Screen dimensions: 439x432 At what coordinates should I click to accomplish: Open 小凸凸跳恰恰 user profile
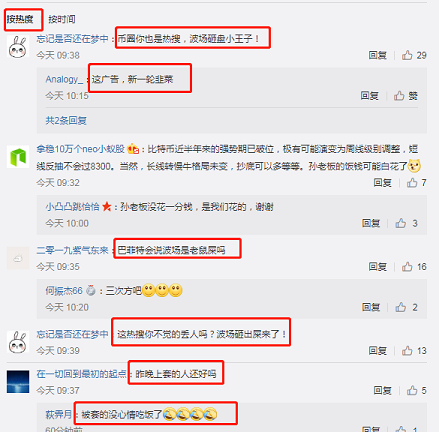coord(72,207)
